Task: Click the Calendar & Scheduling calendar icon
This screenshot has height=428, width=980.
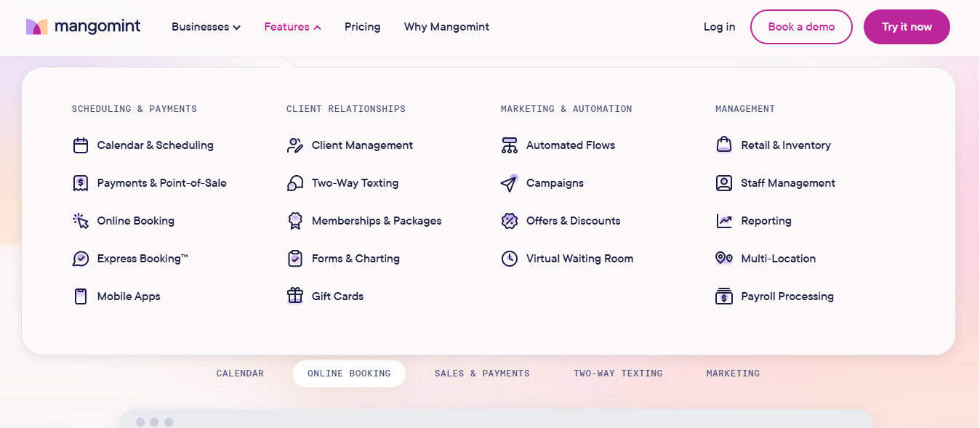Action: pyautogui.click(x=81, y=145)
